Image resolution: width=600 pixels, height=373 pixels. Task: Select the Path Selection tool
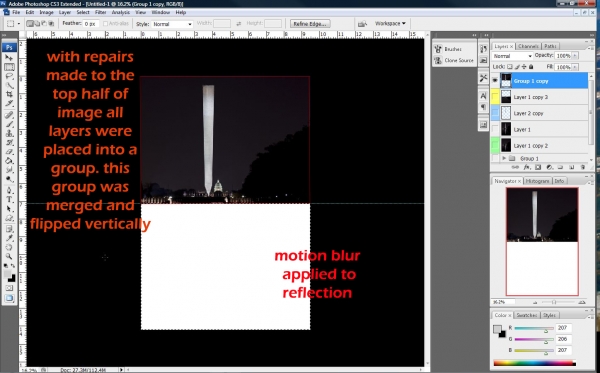click(9, 208)
